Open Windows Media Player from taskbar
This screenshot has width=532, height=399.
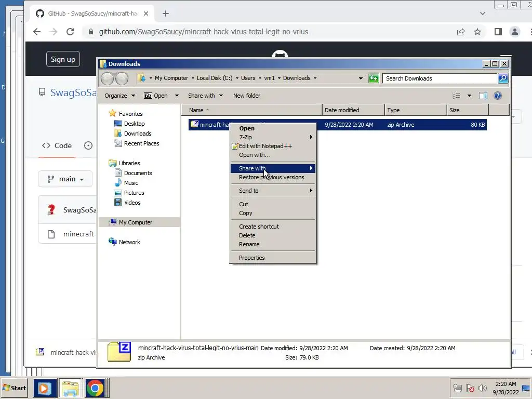(45, 388)
